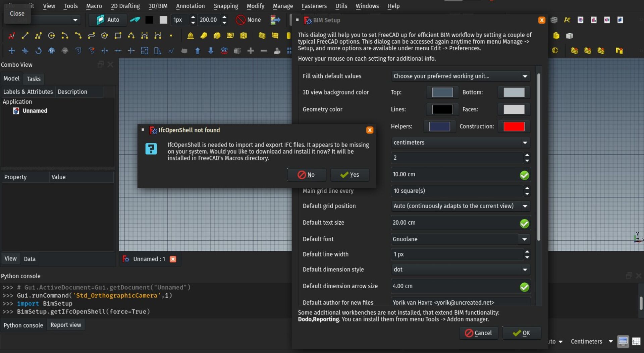
Task: Click the yellow Building icon
Action: (x=217, y=36)
